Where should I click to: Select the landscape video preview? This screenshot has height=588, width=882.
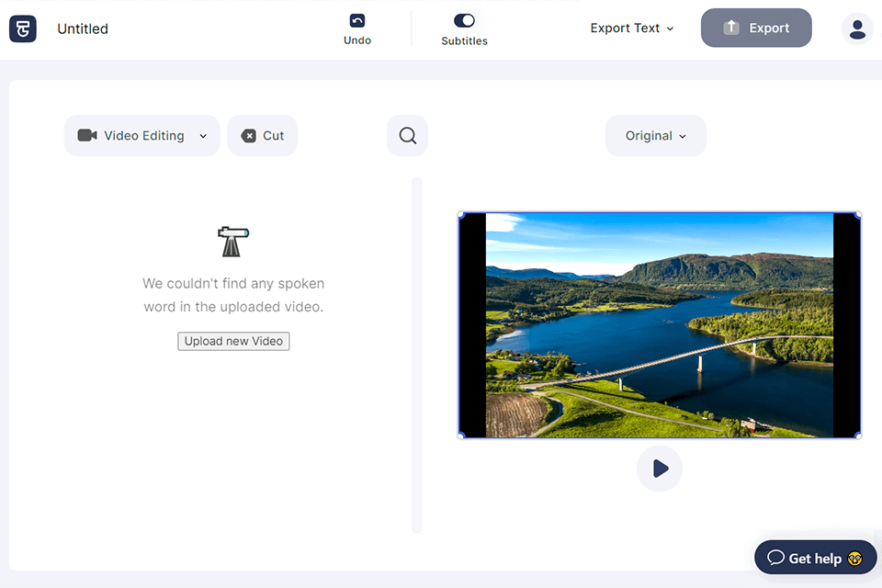pos(660,325)
